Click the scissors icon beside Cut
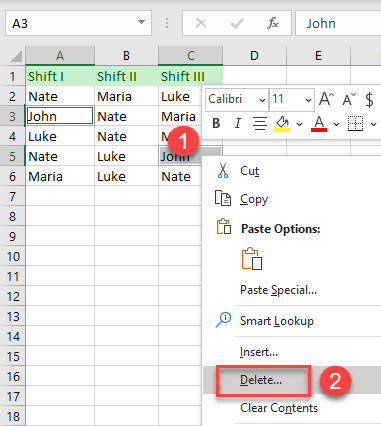Screen dimensions: 381x426 click(223, 170)
